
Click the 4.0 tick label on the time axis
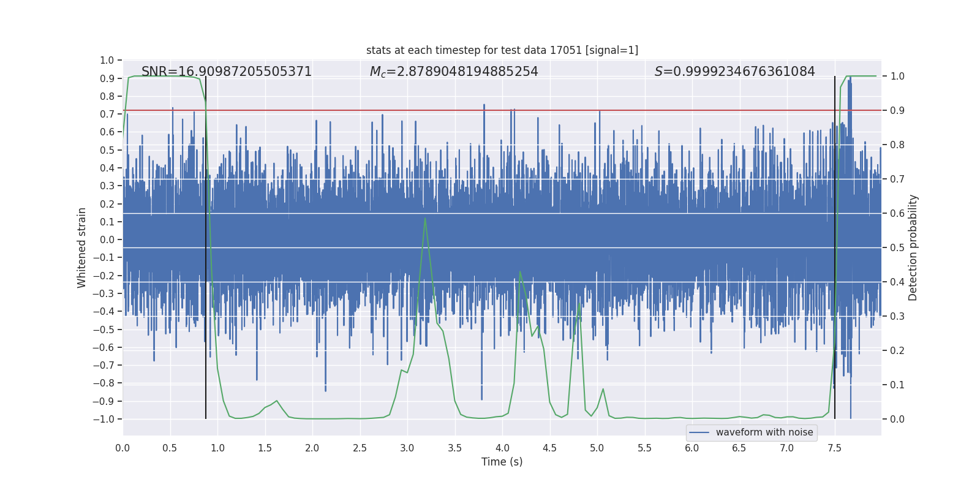click(x=502, y=448)
